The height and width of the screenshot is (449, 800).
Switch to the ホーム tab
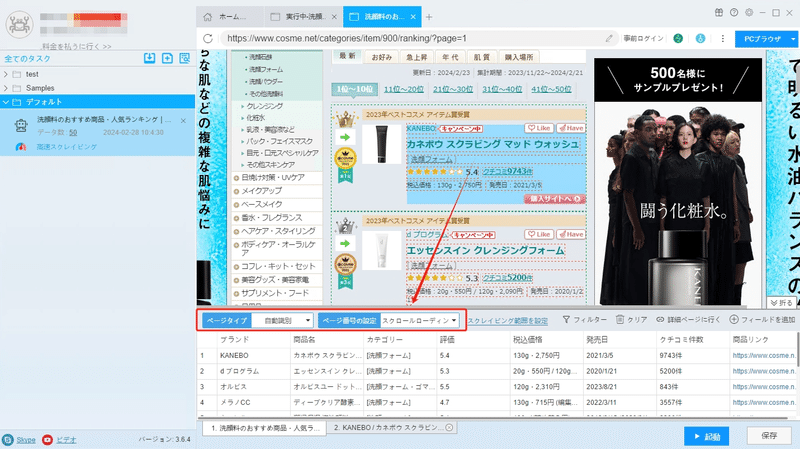(x=230, y=17)
